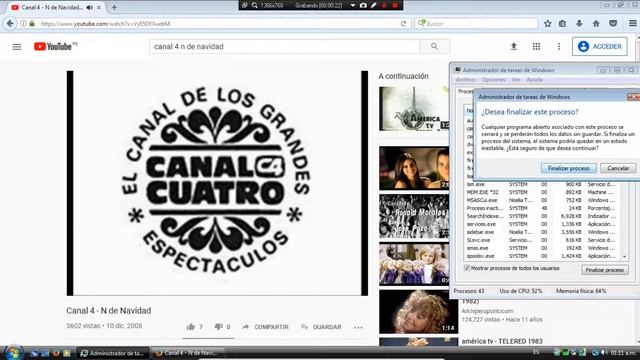640x360 pixels.
Task: Focus the Firefox Buscar search field
Action: pyautogui.click(x=476, y=24)
